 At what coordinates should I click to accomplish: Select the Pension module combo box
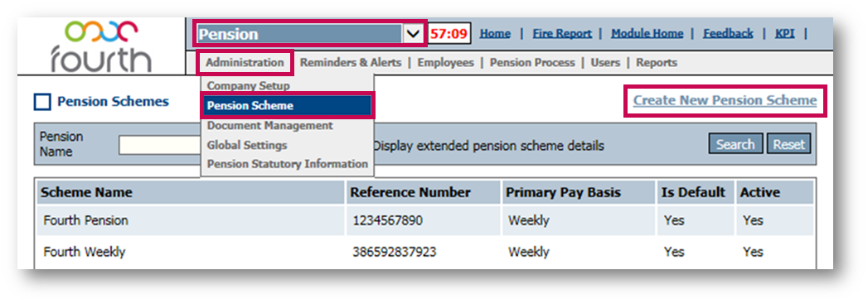(309, 34)
